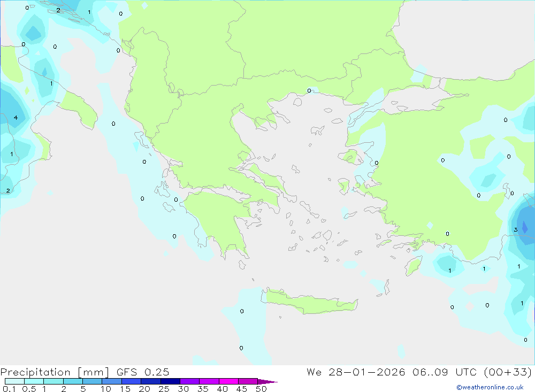
Task: Click the map value '3' in the eastern blue area
Action: click(516, 229)
